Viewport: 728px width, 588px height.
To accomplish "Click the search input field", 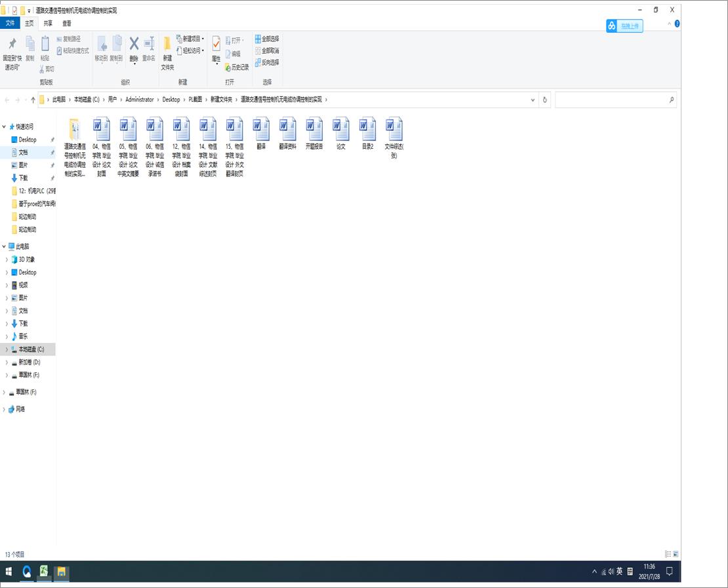I will (x=616, y=100).
